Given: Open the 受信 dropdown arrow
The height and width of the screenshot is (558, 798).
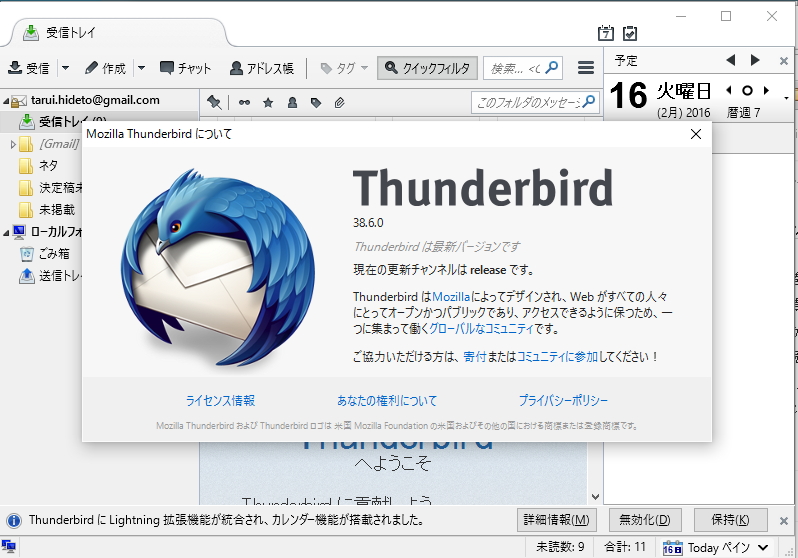Looking at the screenshot, I should [x=65, y=68].
